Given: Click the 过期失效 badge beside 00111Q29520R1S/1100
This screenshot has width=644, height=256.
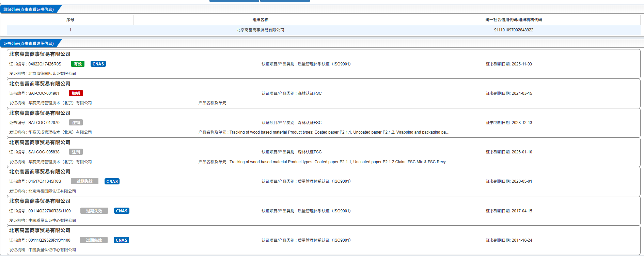Looking at the screenshot, I should (x=94, y=240).
